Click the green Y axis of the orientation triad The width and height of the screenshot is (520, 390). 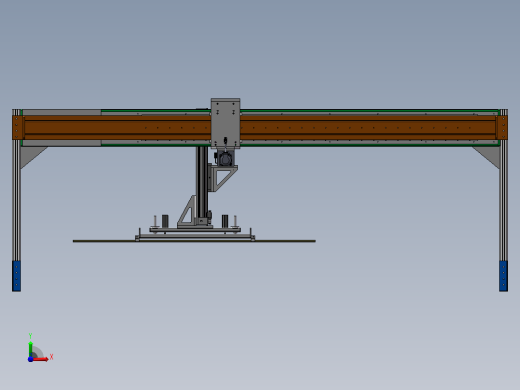[30, 349]
